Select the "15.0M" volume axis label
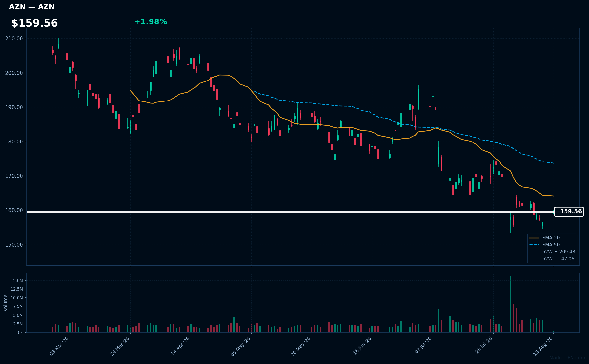Screen dimensions: 589x364 [x=17, y=281]
